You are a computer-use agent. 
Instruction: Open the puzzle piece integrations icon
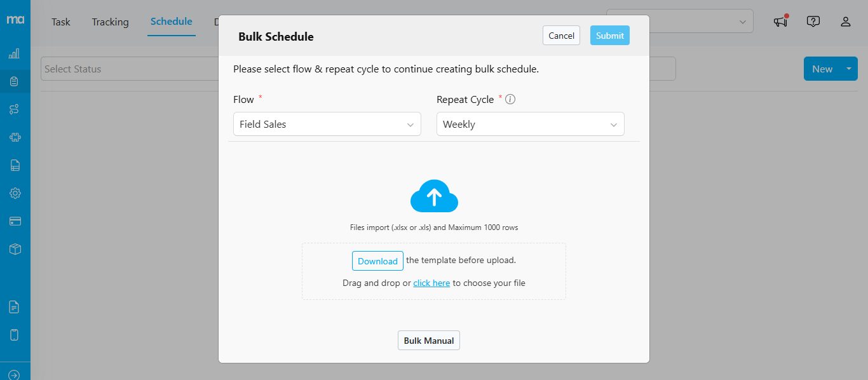coord(15,137)
